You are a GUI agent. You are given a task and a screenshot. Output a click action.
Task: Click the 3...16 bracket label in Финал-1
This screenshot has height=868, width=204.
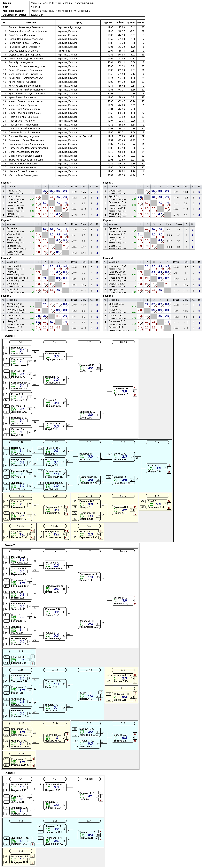[21, 442]
